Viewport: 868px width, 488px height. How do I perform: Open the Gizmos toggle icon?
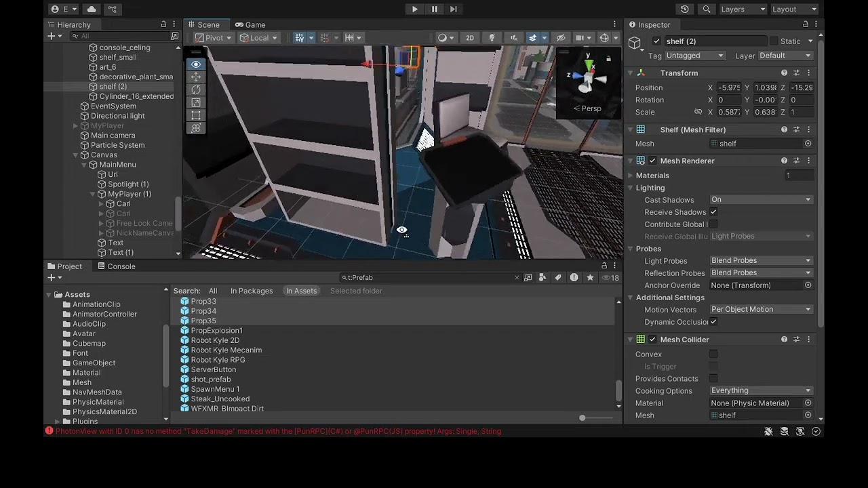click(x=604, y=37)
